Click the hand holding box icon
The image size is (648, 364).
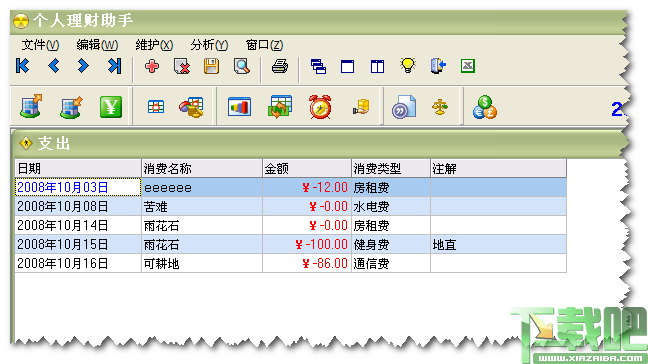pos(361,107)
